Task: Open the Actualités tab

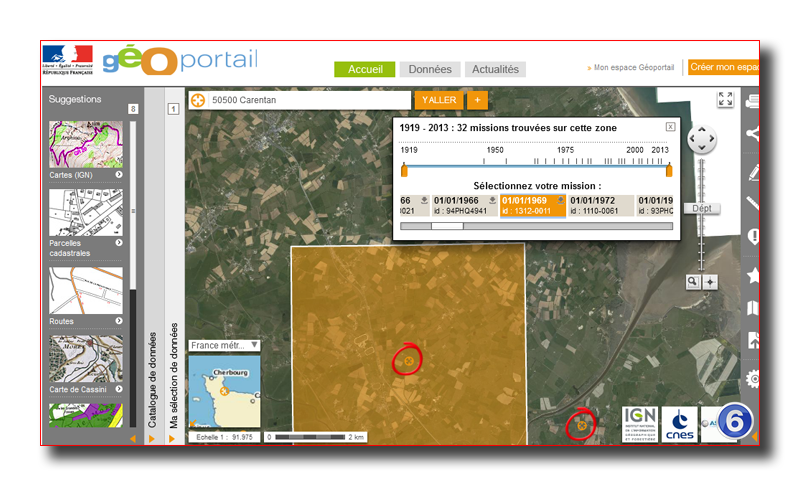Action: coord(495,69)
